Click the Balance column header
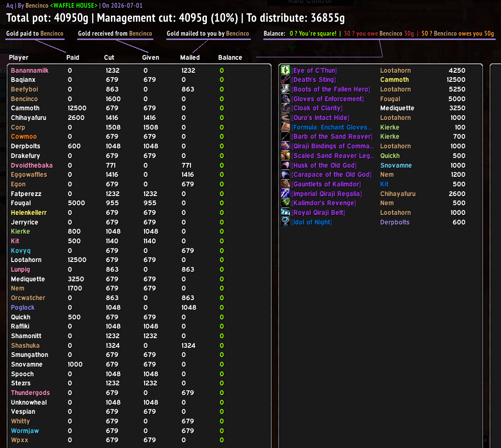Viewport: 501px width, 448px height. (x=230, y=57)
